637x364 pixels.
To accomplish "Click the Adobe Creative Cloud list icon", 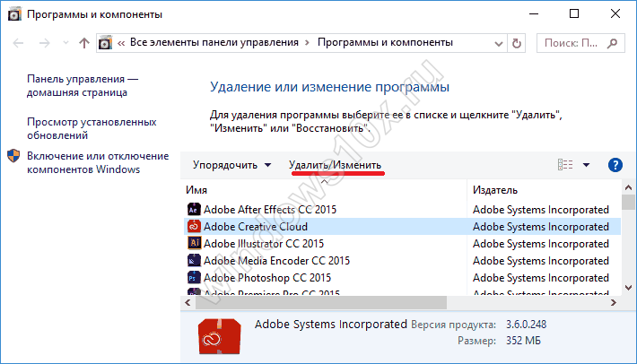I will click(x=194, y=226).
